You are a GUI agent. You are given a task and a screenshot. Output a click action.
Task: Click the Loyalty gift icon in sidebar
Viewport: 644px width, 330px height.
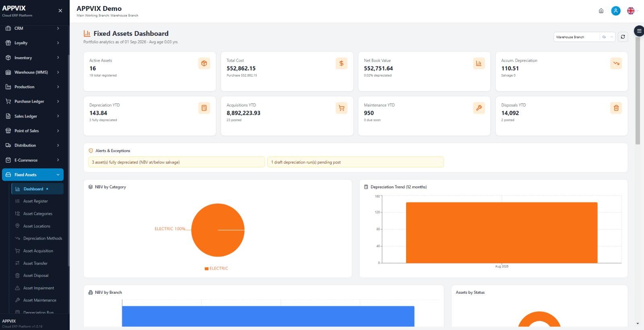coord(8,43)
